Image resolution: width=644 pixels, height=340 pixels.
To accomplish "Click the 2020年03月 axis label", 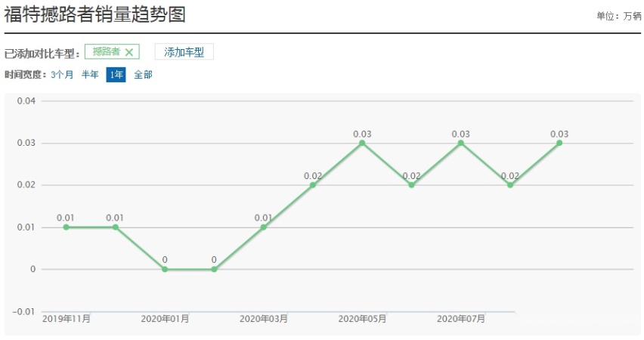I will tap(263, 319).
